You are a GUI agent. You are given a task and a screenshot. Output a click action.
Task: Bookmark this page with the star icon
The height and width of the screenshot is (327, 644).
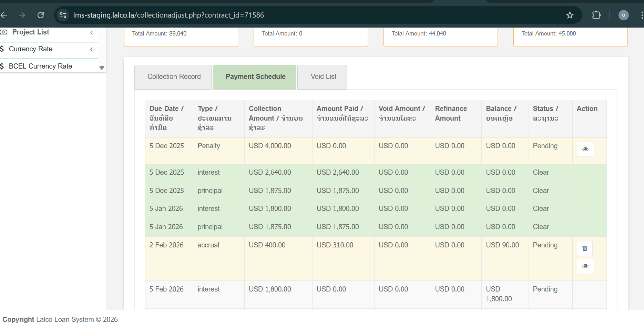[x=570, y=15]
